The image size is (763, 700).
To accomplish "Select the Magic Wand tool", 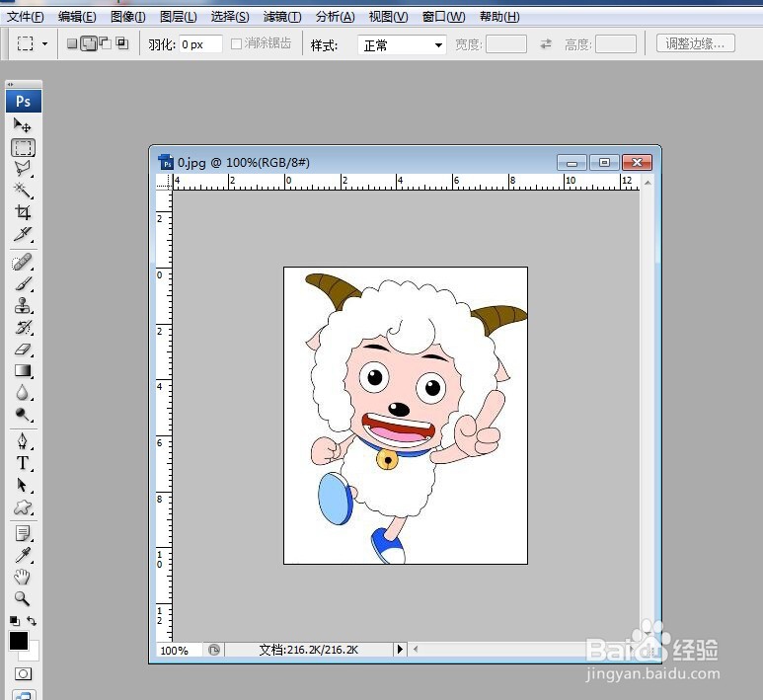I will point(23,191).
